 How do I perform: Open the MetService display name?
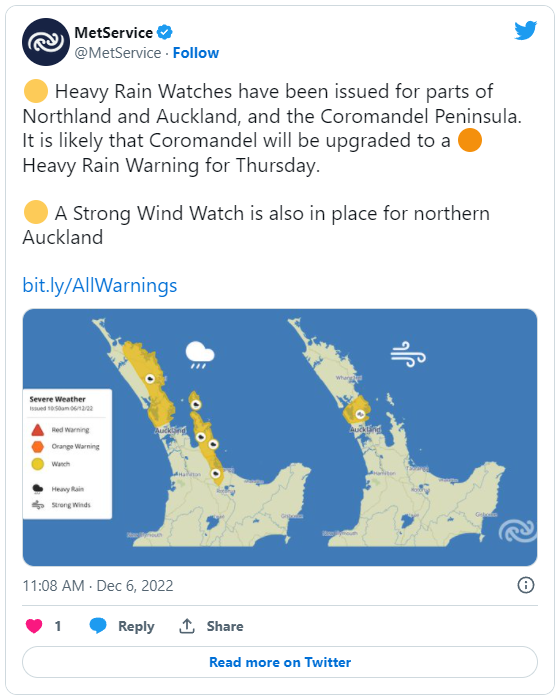pyautogui.click(x=113, y=33)
